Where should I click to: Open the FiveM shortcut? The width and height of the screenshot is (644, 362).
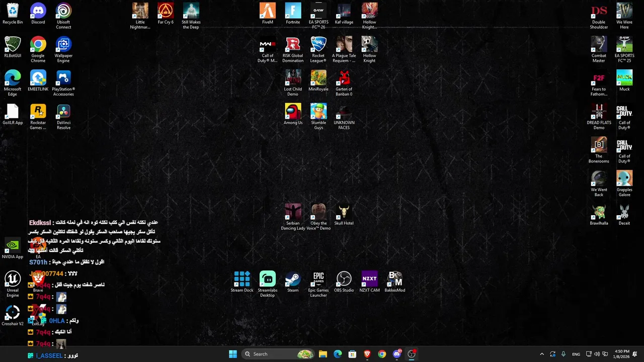(x=268, y=14)
